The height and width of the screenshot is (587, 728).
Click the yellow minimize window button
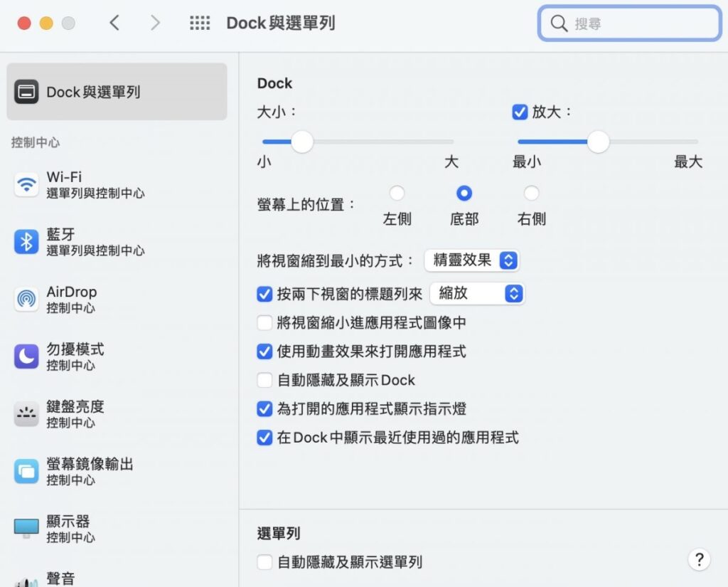pos(46,23)
